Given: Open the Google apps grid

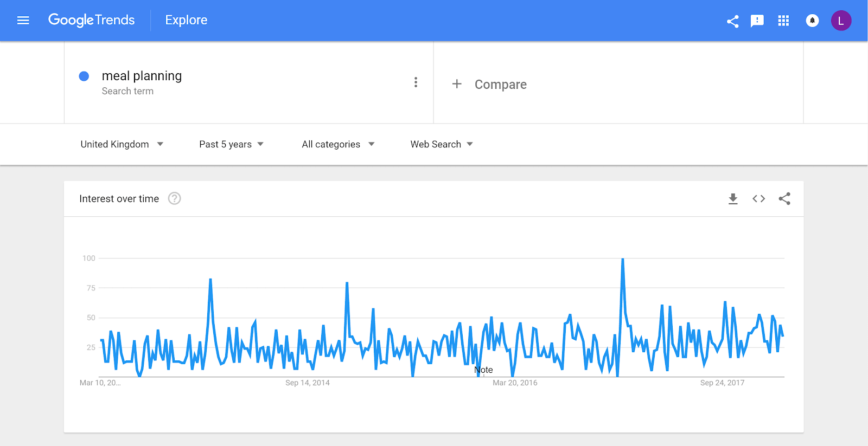Looking at the screenshot, I should [x=783, y=21].
